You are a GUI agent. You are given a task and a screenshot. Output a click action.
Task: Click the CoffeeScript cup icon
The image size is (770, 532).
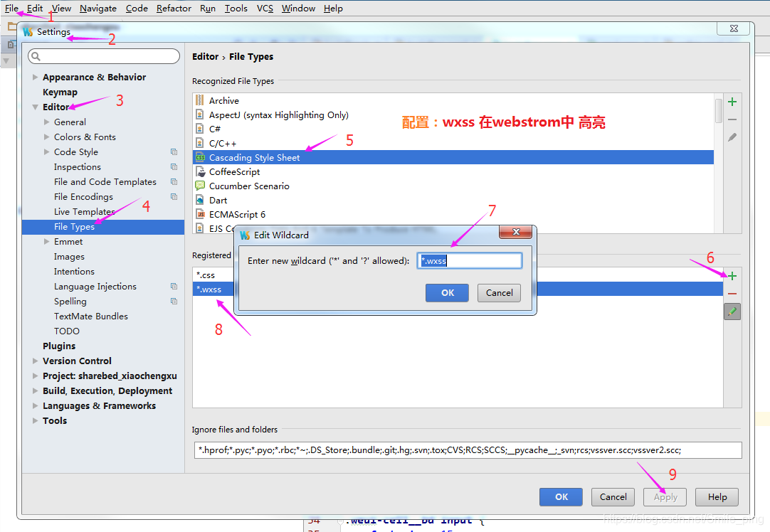tap(200, 171)
